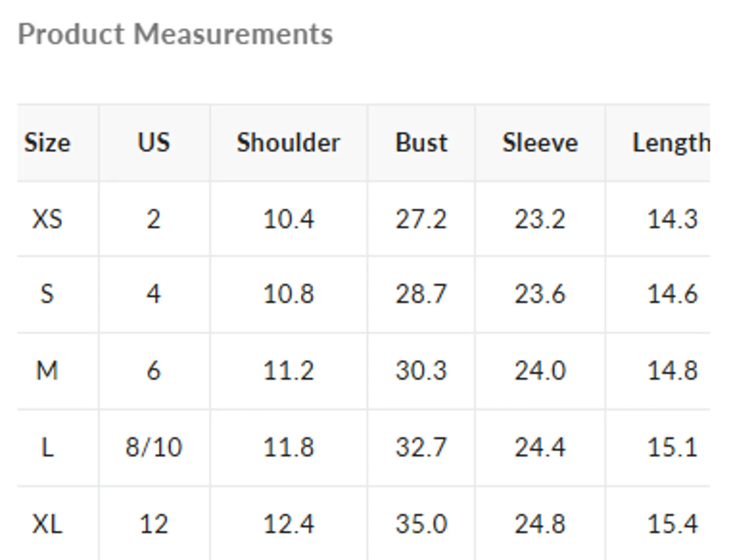This screenshot has width=733, height=560.
Task: Click the L size row label
Action: coord(47,447)
